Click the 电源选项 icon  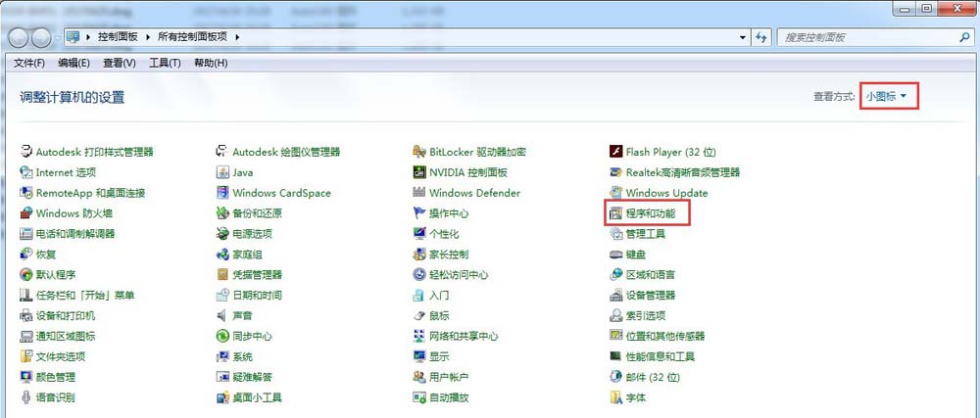222,234
